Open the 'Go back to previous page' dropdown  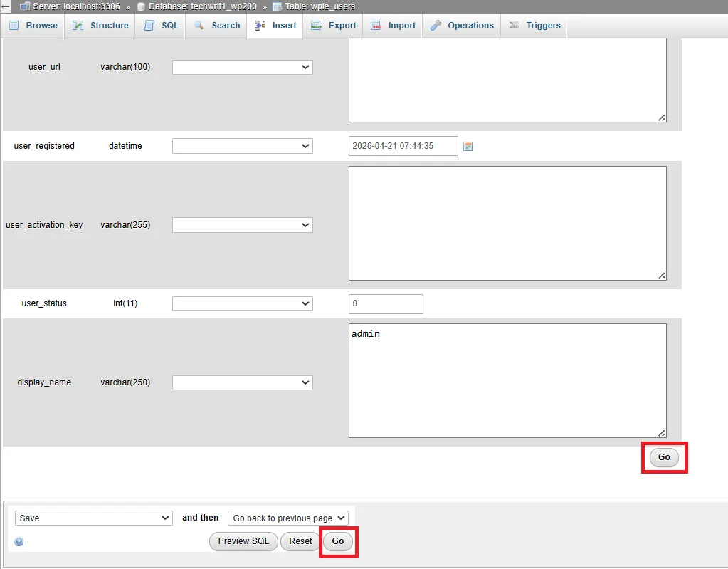(x=287, y=518)
